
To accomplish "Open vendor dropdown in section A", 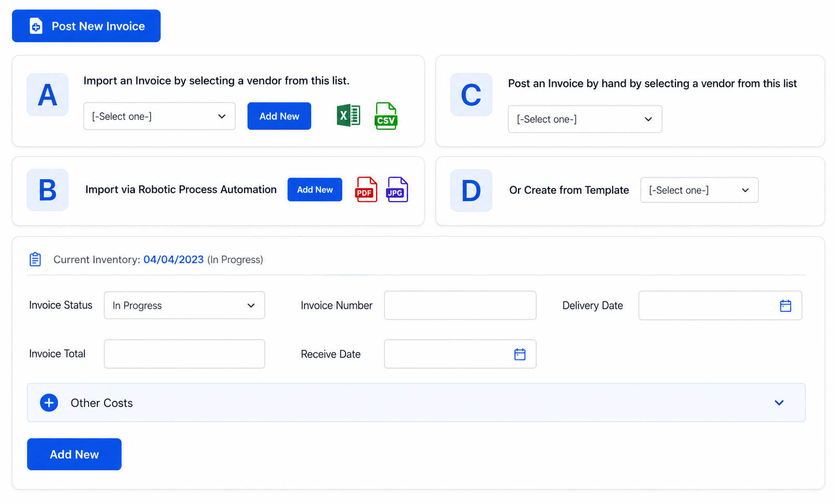I will pyautogui.click(x=160, y=117).
